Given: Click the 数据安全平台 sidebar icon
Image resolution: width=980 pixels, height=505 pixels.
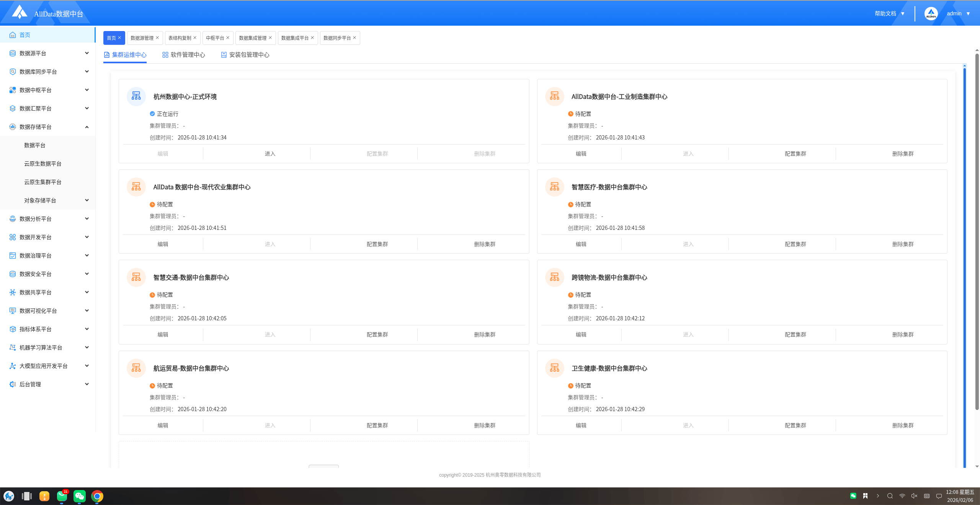Looking at the screenshot, I should [13, 274].
